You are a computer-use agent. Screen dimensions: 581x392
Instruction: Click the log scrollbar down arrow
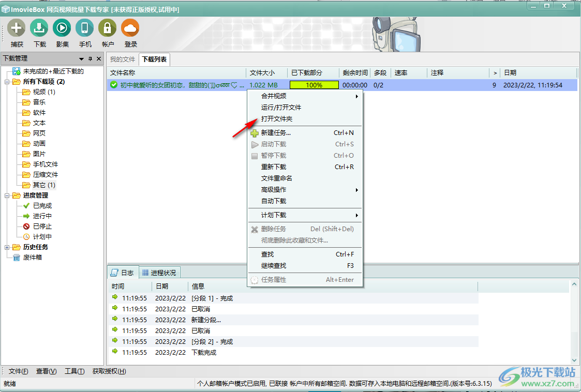(574, 360)
